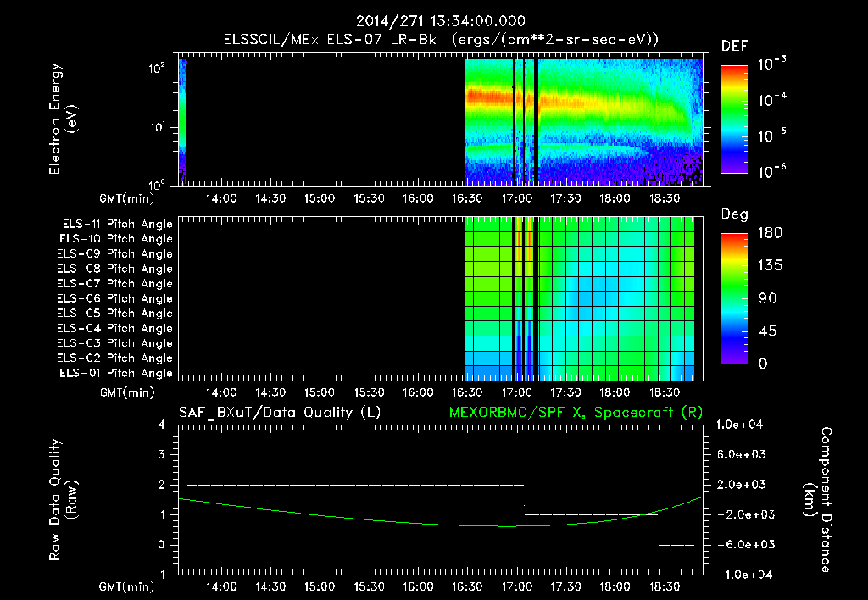Pick the pitch angle Deg color scale bar
The width and height of the screenshot is (868, 600).
[x=734, y=299]
